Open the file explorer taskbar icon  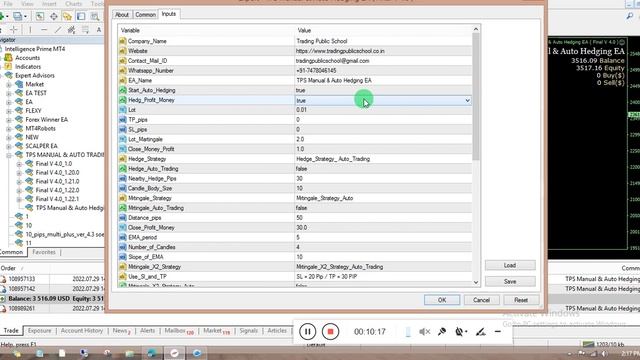129,353
